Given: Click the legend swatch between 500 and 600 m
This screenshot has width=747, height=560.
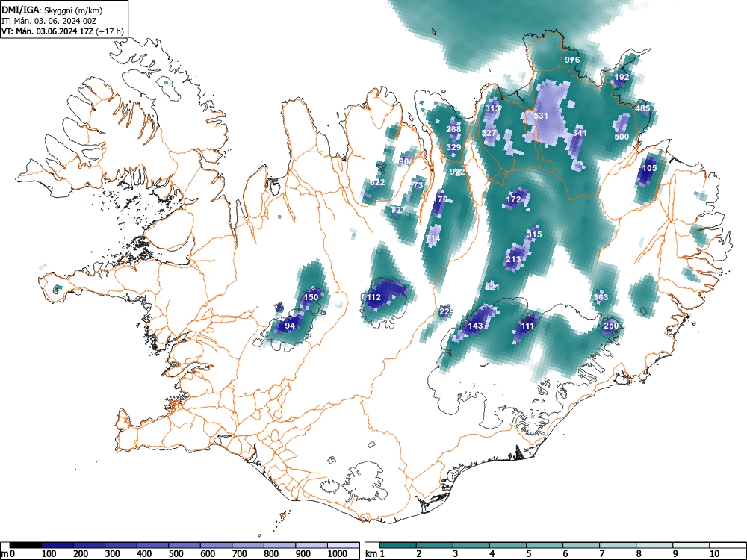Looking at the screenshot, I should click(185, 545).
